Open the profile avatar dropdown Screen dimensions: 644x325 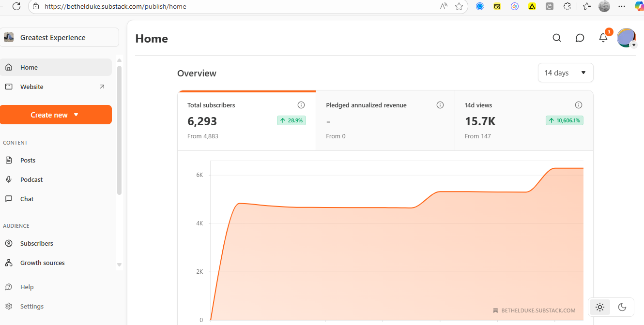pos(627,37)
